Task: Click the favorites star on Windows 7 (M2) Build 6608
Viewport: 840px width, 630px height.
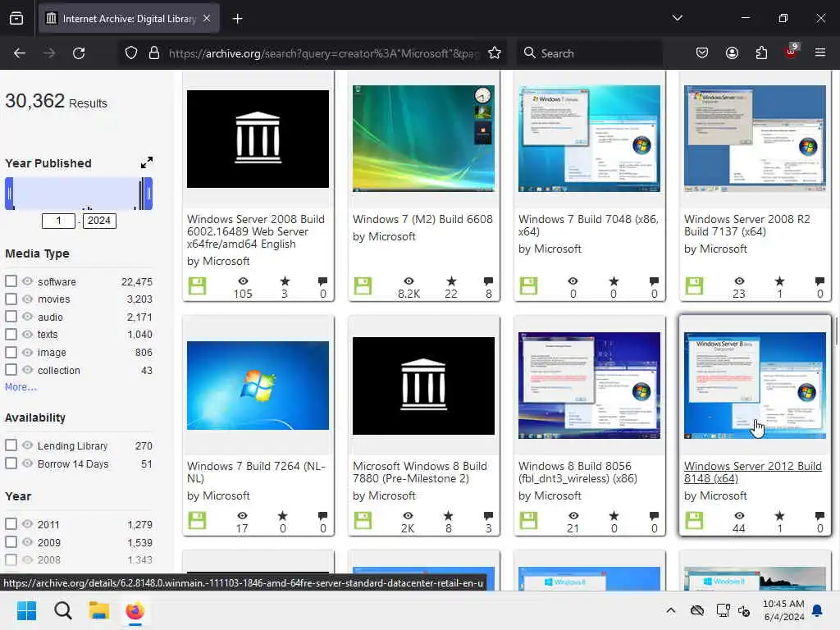Action: click(452, 281)
